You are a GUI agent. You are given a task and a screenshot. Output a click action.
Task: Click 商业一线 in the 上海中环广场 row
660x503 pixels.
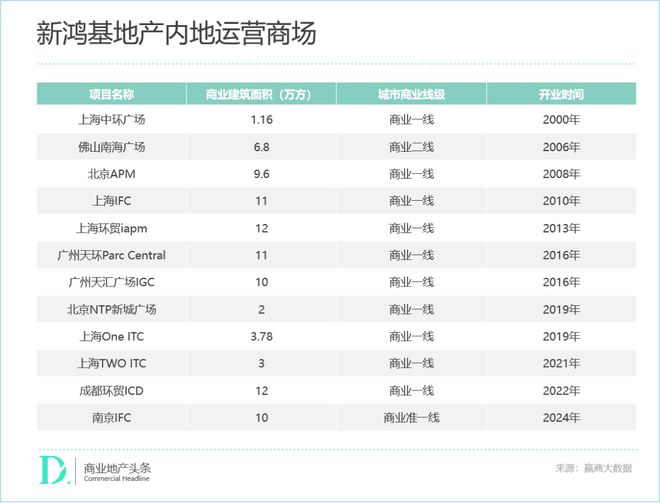point(411,120)
